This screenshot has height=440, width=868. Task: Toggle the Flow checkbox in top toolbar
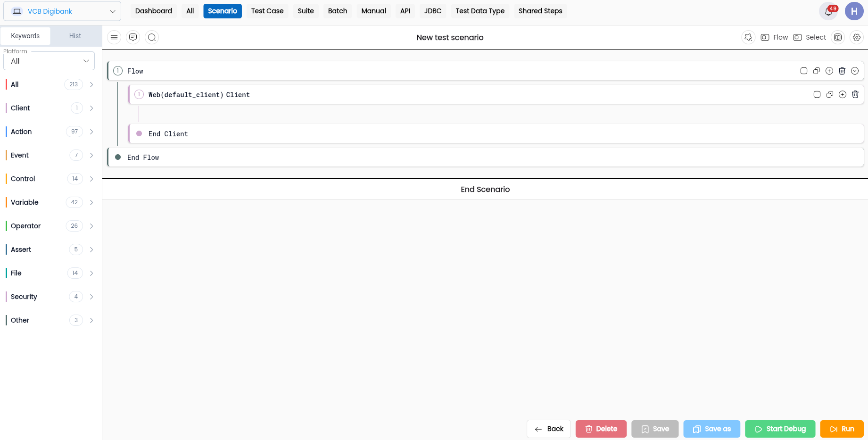[765, 37]
